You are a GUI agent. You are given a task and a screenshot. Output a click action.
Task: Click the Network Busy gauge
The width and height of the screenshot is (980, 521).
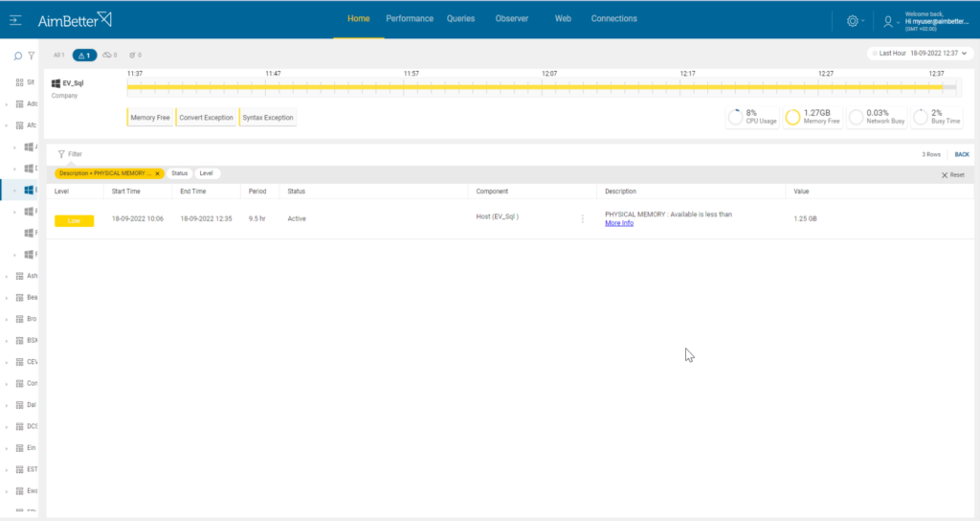click(x=877, y=117)
